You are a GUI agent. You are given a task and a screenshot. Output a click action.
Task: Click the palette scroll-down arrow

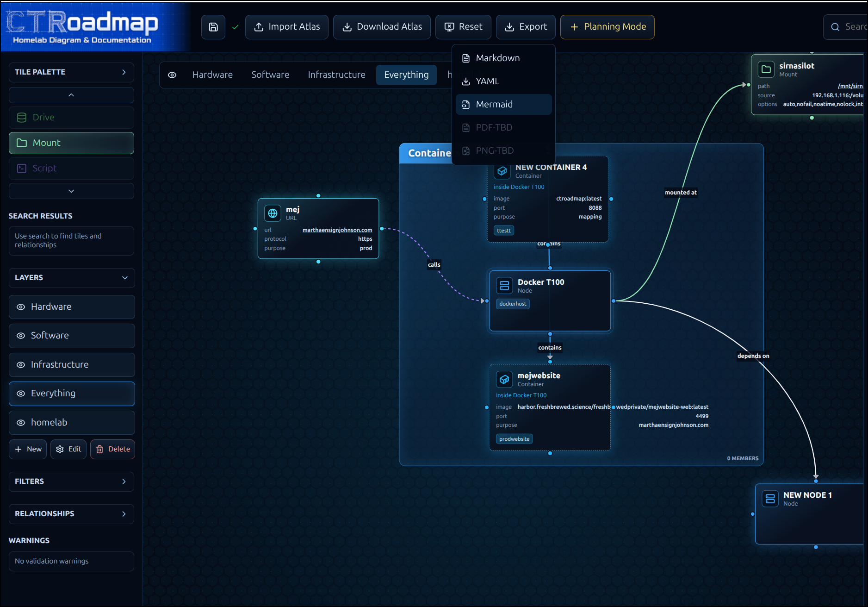tap(71, 191)
